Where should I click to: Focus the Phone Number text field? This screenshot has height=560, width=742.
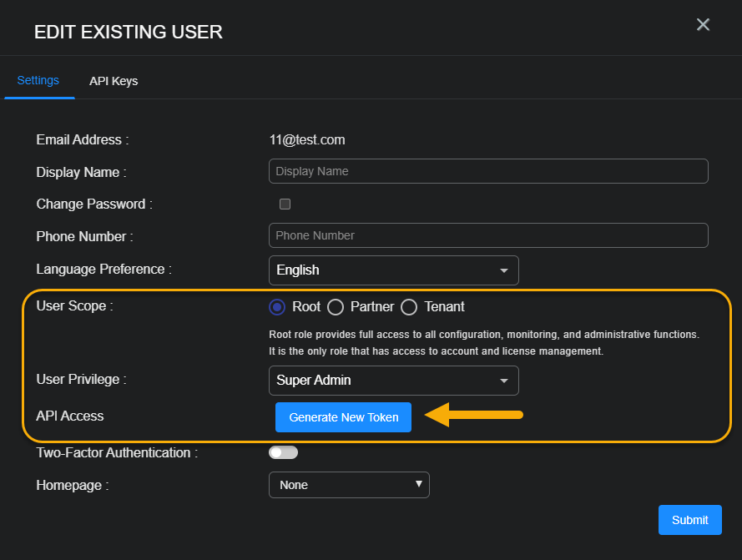[488, 235]
